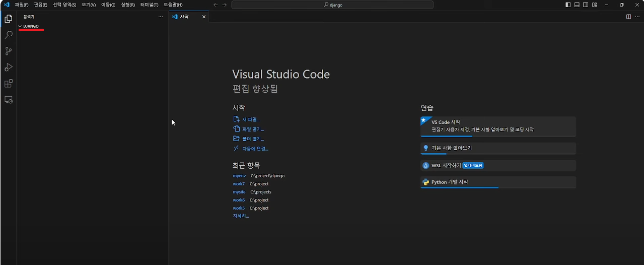Image resolution: width=644 pixels, height=265 pixels.
Task: Click the 다음에 연결... link
Action: point(255,149)
